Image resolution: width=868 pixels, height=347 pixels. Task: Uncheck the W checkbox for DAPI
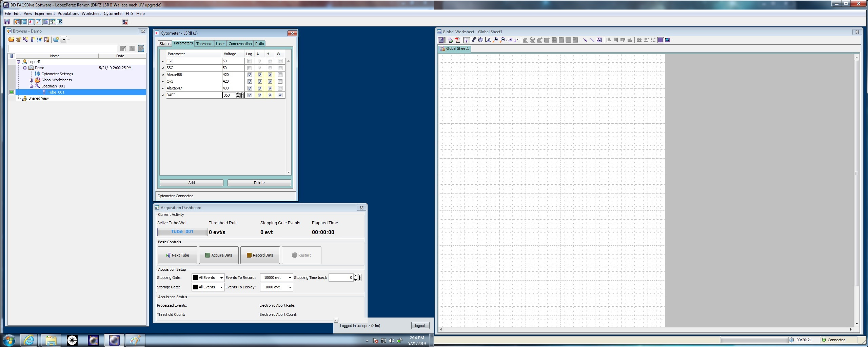pyautogui.click(x=280, y=95)
